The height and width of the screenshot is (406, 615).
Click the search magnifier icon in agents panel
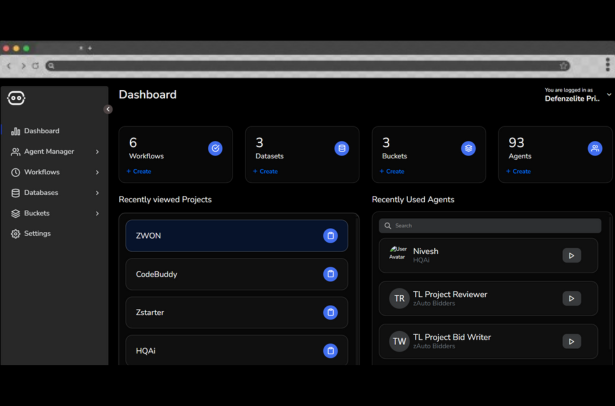[x=388, y=226]
